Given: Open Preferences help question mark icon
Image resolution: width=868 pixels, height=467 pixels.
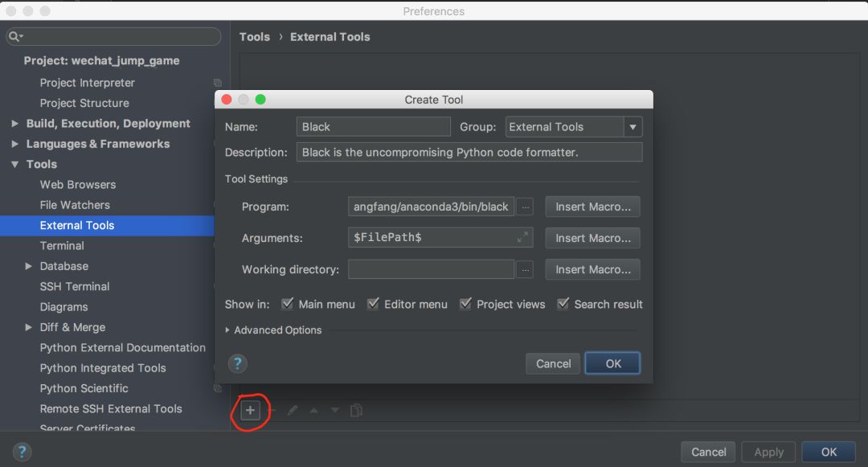Looking at the screenshot, I should coord(22,452).
